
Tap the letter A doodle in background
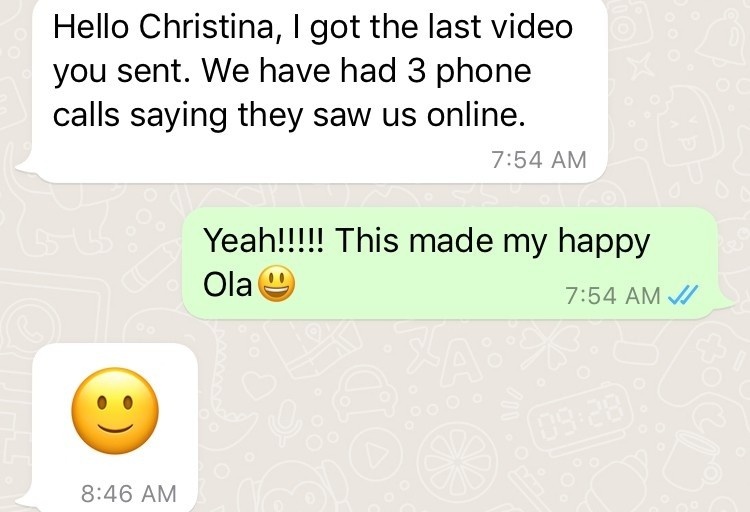pos(460,365)
